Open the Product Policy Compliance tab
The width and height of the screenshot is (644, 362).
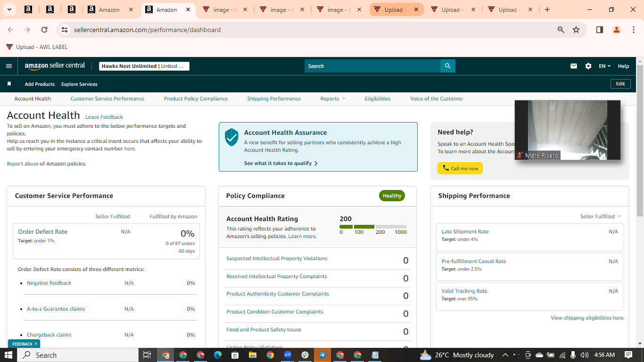196,99
